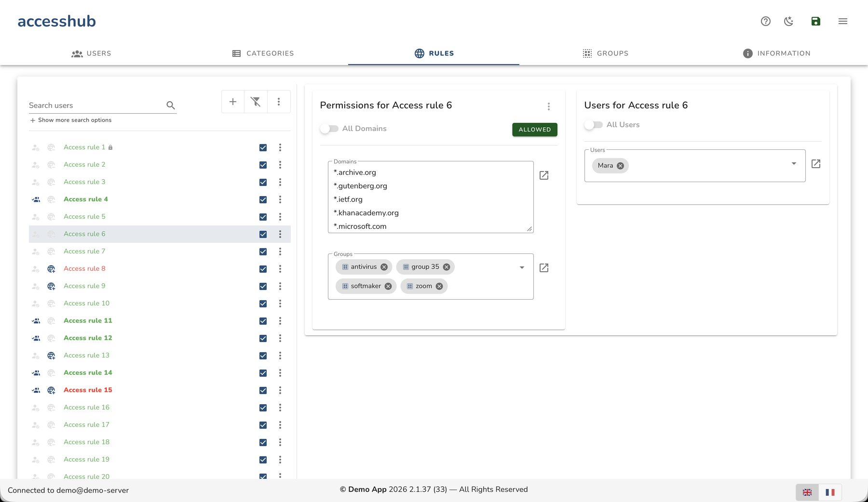This screenshot has height=502, width=868.
Task: Click the Domains textarea resize handle
Action: [x=529, y=229]
